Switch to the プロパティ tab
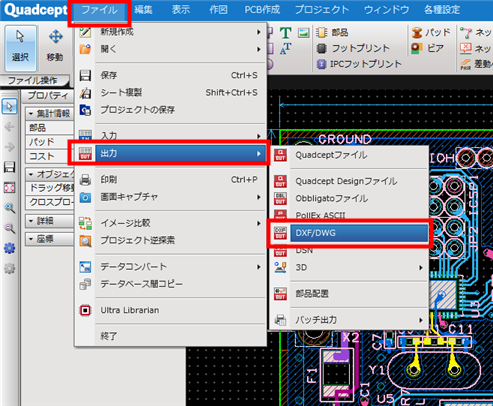The height and width of the screenshot is (406, 493). (x=48, y=96)
